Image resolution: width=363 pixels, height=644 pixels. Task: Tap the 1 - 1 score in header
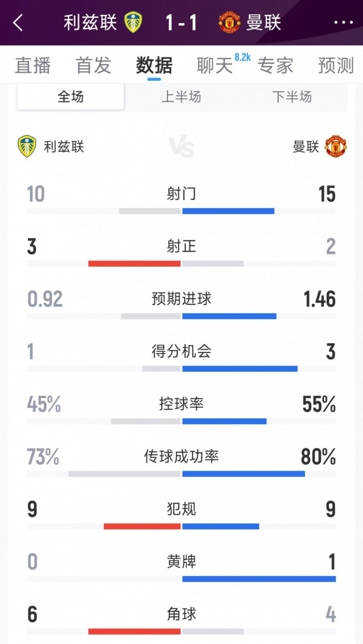click(181, 23)
